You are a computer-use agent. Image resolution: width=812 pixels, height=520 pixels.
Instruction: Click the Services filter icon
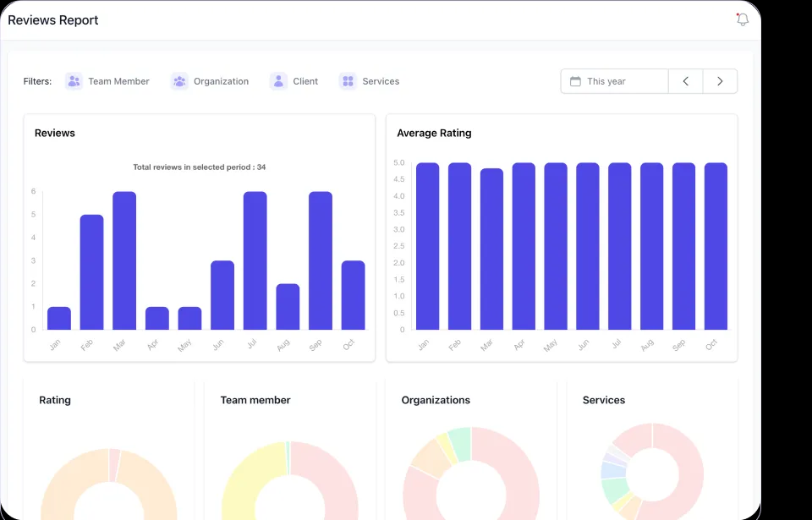pyautogui.click(x=348, y=81)
